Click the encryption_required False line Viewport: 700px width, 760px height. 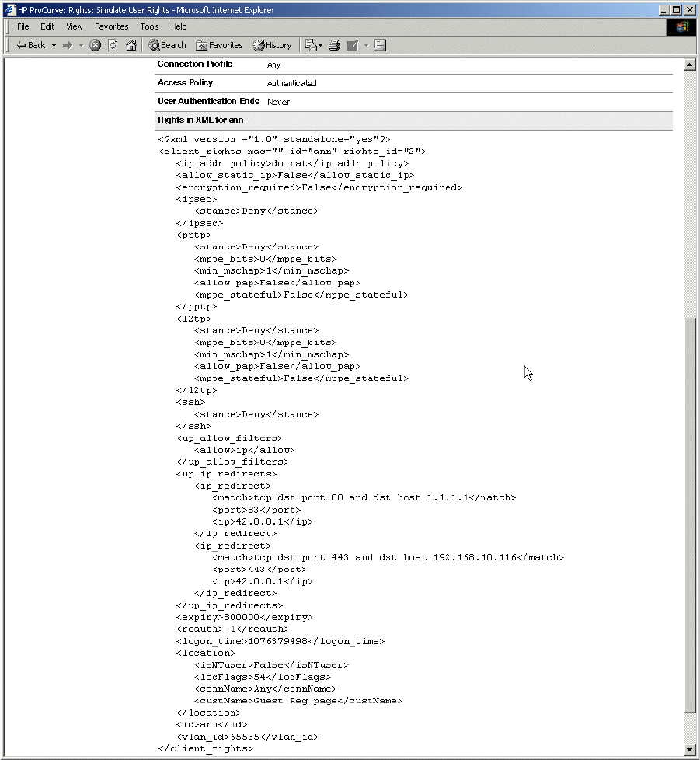coord(319,187)
